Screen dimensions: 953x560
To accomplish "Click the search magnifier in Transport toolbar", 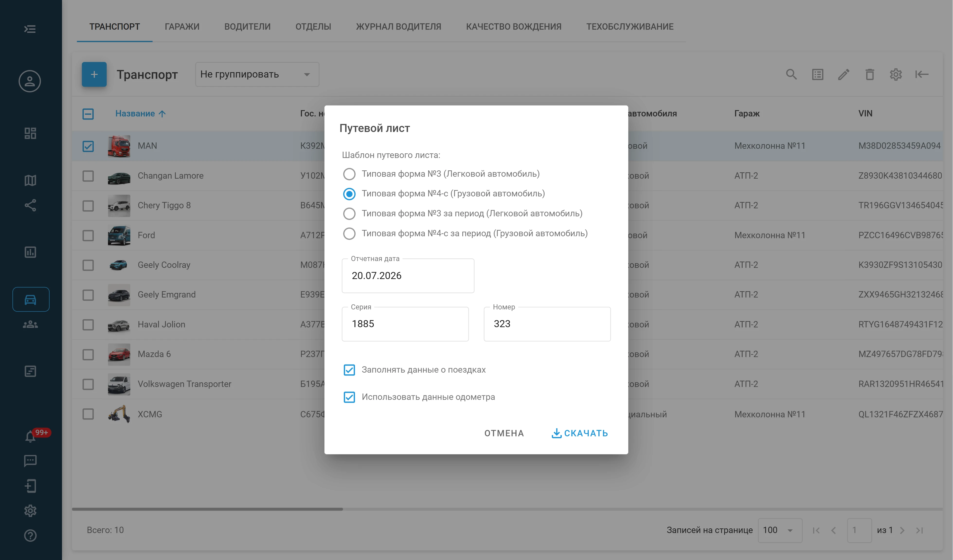I will (x=791, y=74).
